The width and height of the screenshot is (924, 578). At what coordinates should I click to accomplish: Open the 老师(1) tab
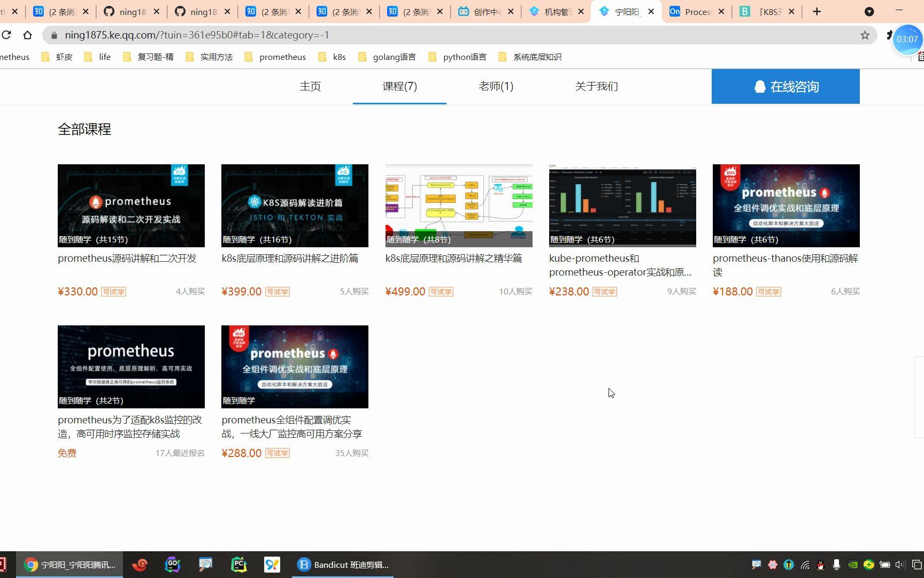coord(496,86)
